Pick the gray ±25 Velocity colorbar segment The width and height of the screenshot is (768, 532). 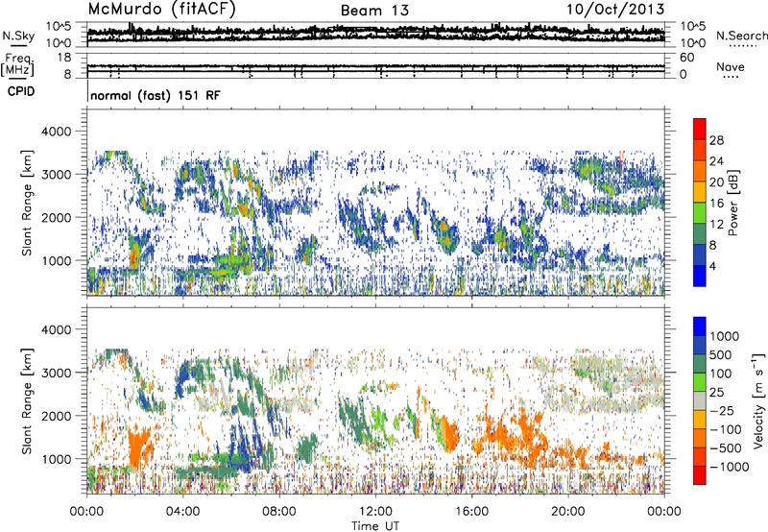[x=700, y=400]
